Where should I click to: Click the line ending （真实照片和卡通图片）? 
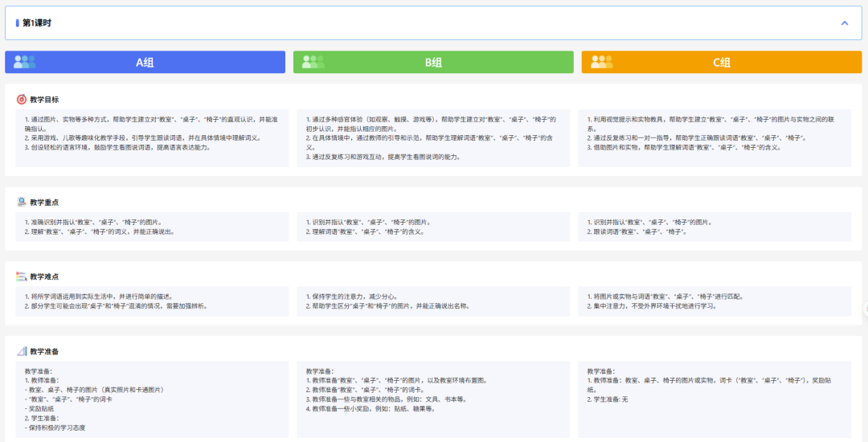pyautogui.click(x=94, y=390)
